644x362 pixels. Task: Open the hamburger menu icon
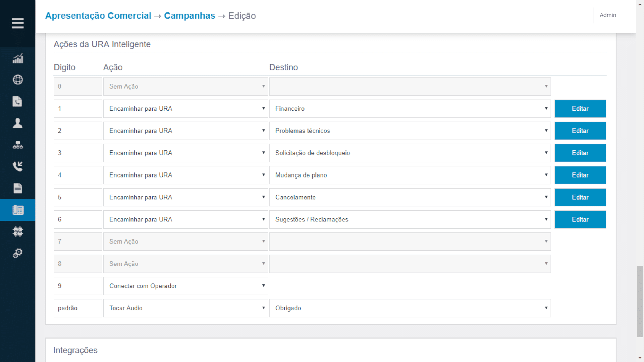[x=17, y=23]
